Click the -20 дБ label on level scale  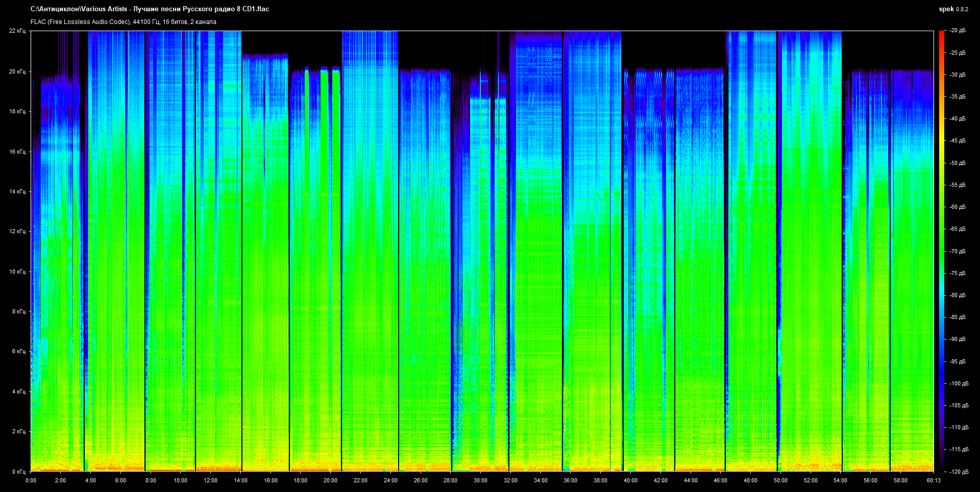click(958, 31)
